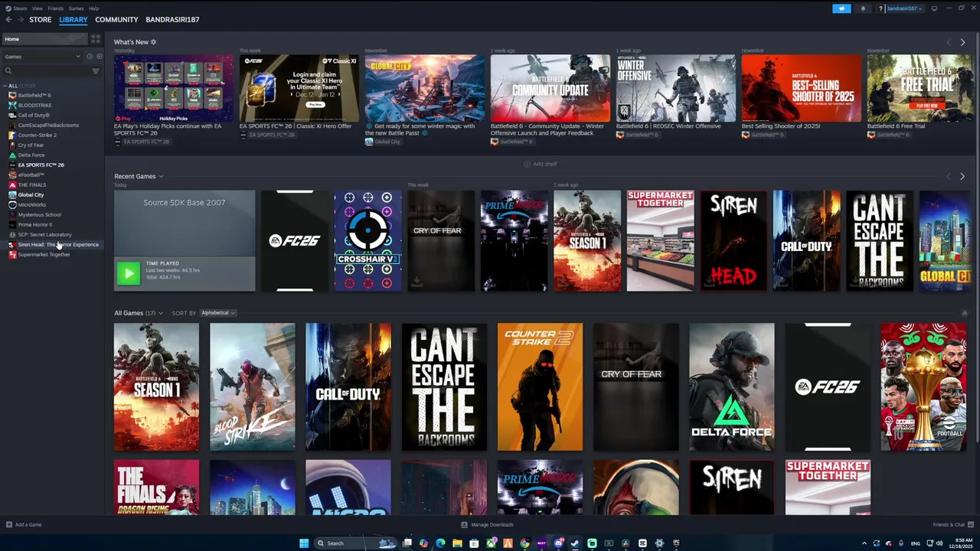Open advanced filters icon beside search
The image size is (980, 551).
coord(96,71)
